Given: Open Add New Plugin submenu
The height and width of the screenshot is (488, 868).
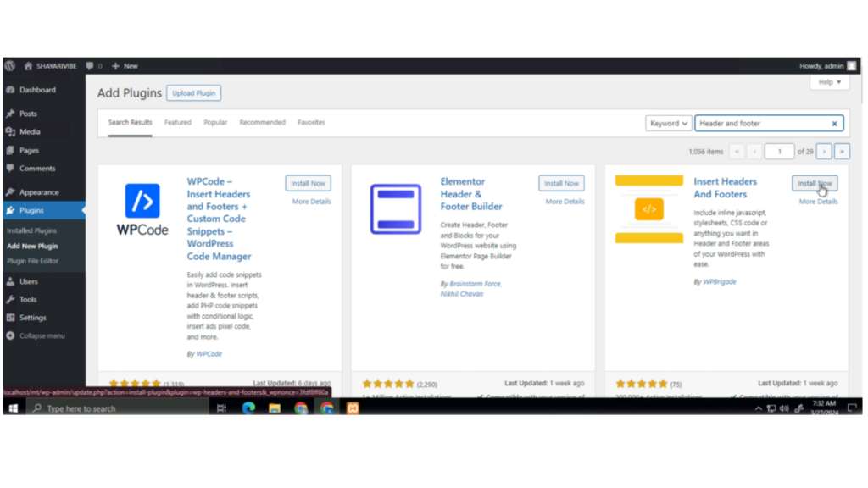Looking at the screenshot, I should click(32, 247).
